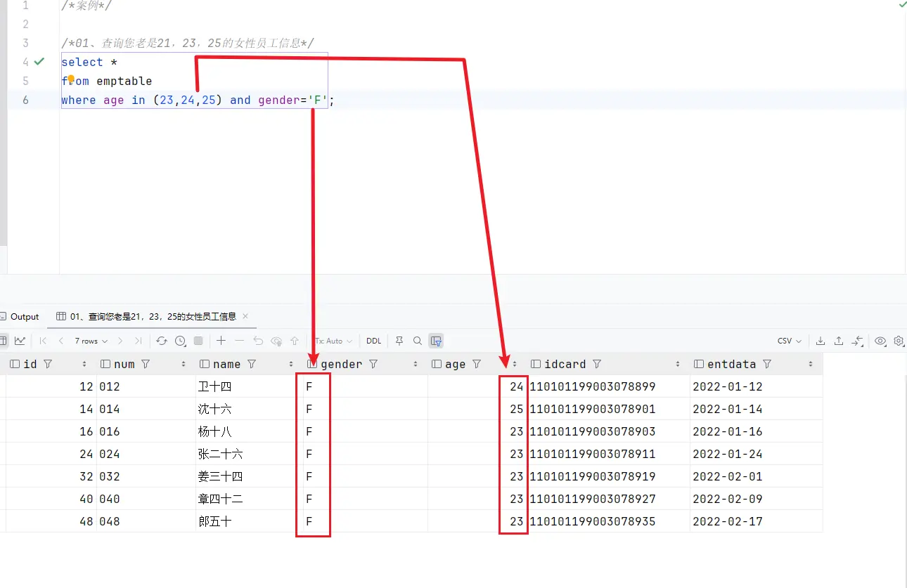
Task: Click filter icon on num column
Action: [x=146, y=364]
